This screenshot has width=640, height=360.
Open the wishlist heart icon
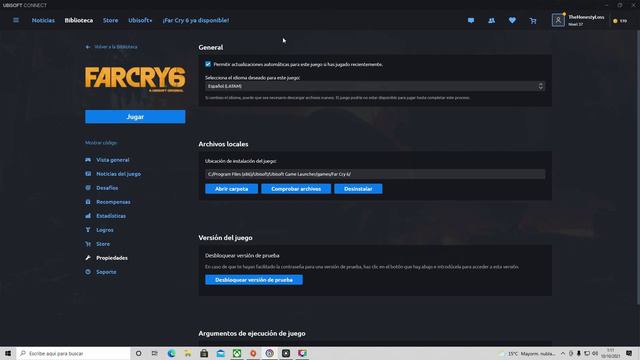click(512, 20)
